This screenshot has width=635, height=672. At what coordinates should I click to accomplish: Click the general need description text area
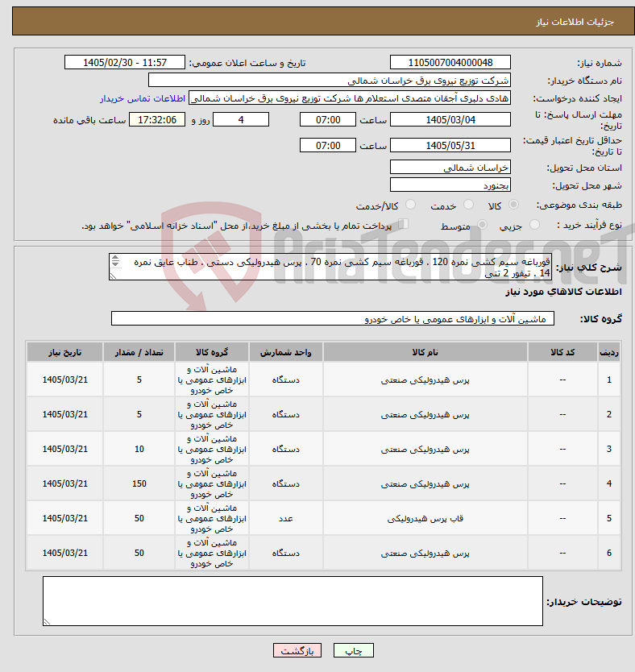tap(330, 267)
